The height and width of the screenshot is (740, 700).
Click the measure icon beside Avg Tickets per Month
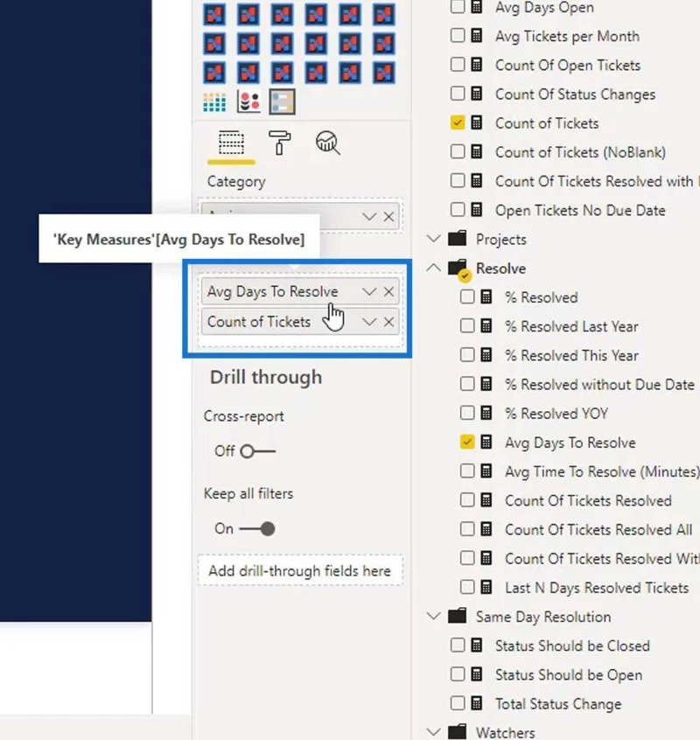pyautogui.click(x=477, y=36)
